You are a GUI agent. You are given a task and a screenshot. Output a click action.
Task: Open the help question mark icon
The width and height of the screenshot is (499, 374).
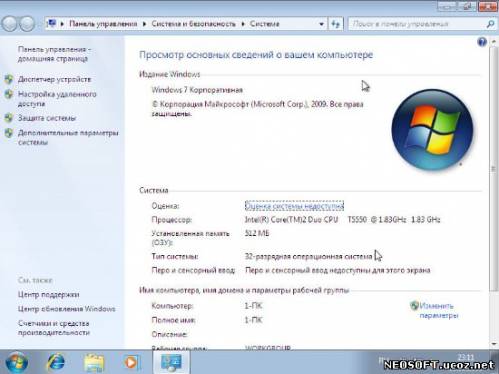click(x=482, y=42)
